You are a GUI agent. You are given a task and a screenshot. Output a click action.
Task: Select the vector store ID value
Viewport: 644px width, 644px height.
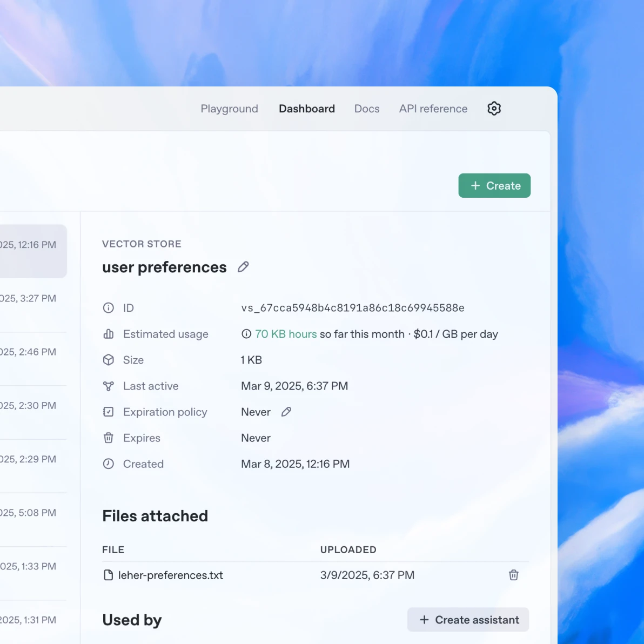point(352,307)
